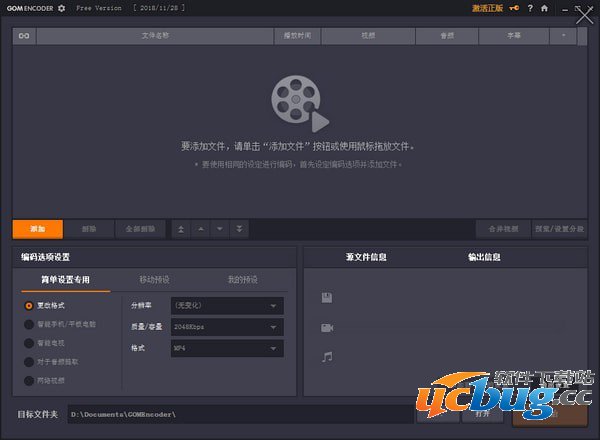Select the 网络视频 web video radio option
600x440 pixels.
(x=29, y=381)
